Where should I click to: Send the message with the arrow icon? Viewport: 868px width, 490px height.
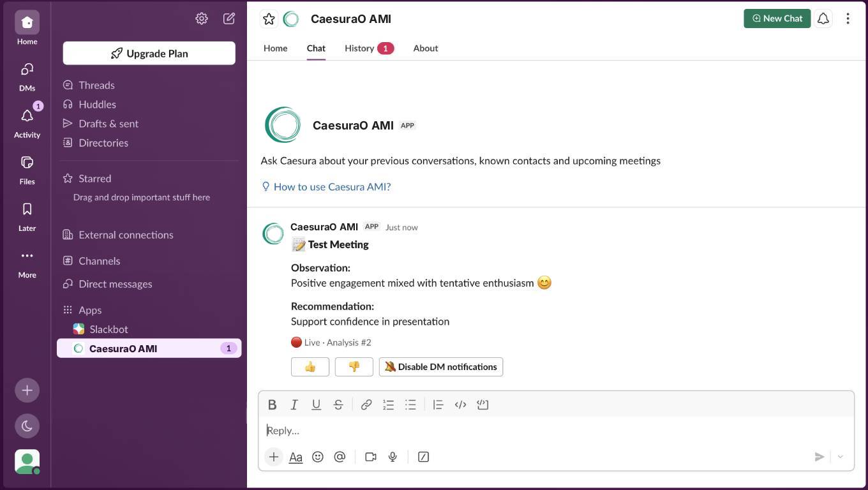click(x=819, y=457)
